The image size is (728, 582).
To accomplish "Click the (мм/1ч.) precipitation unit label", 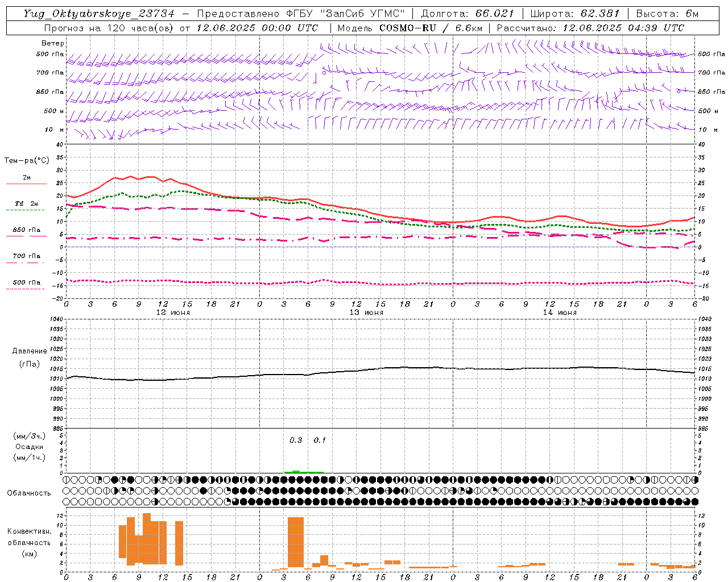I will (x=29, y=458).
